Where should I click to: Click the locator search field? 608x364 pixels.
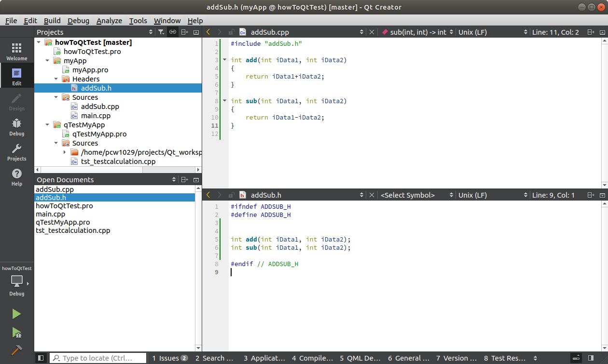coord(98,358)
